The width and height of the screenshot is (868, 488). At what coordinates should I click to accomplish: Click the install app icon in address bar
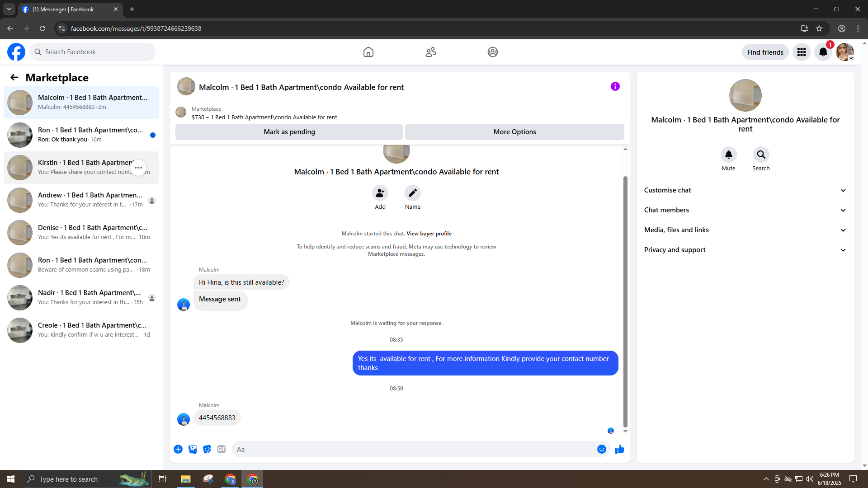coord(804,28)
